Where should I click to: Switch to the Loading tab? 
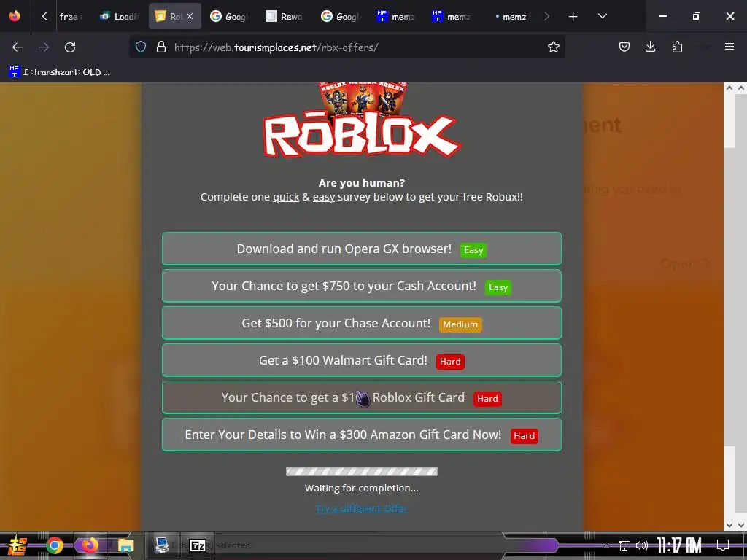click(119, 17)
